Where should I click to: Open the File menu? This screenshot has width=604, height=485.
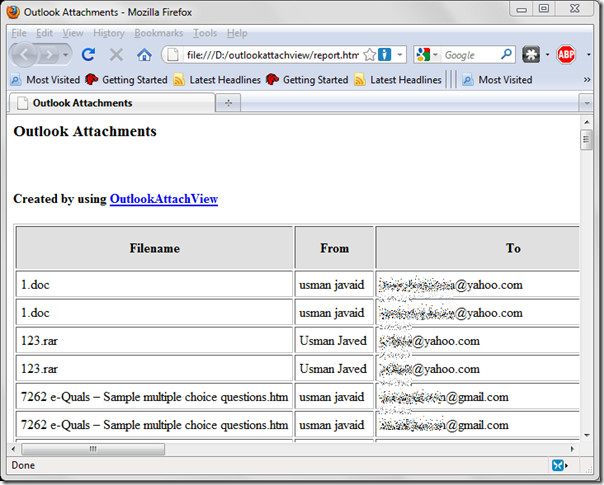point(19,34)
